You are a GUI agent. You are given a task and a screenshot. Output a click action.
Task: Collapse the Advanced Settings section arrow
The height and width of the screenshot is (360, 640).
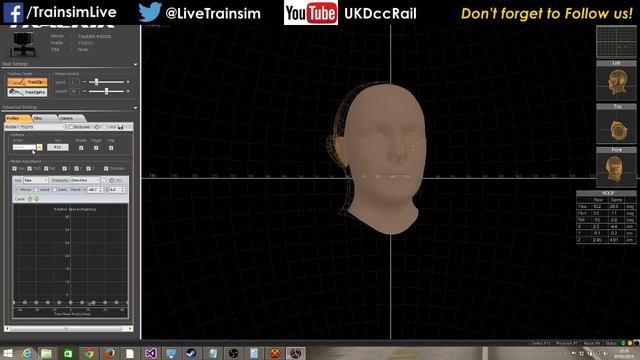tap(135, 108)
